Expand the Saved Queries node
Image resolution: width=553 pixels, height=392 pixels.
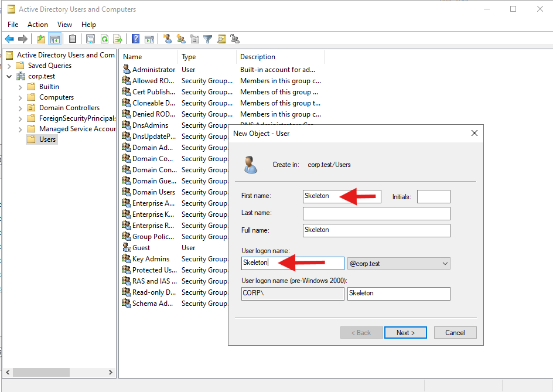(9, 66)
